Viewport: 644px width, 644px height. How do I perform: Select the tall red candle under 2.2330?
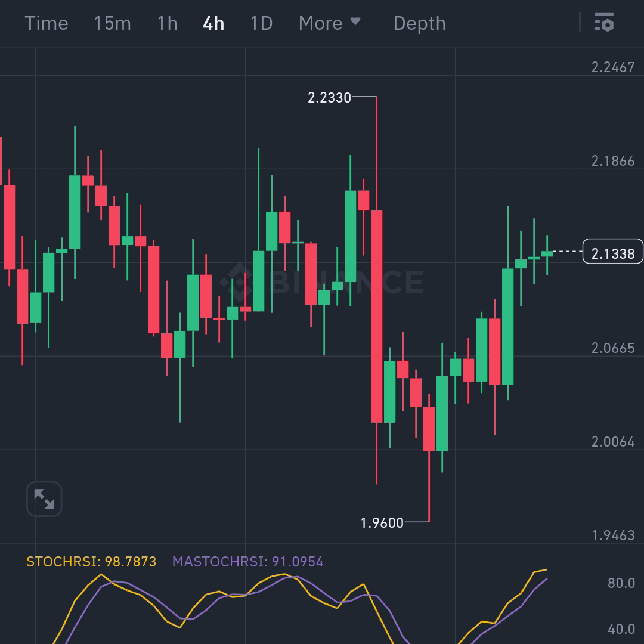tap(377, 316)
